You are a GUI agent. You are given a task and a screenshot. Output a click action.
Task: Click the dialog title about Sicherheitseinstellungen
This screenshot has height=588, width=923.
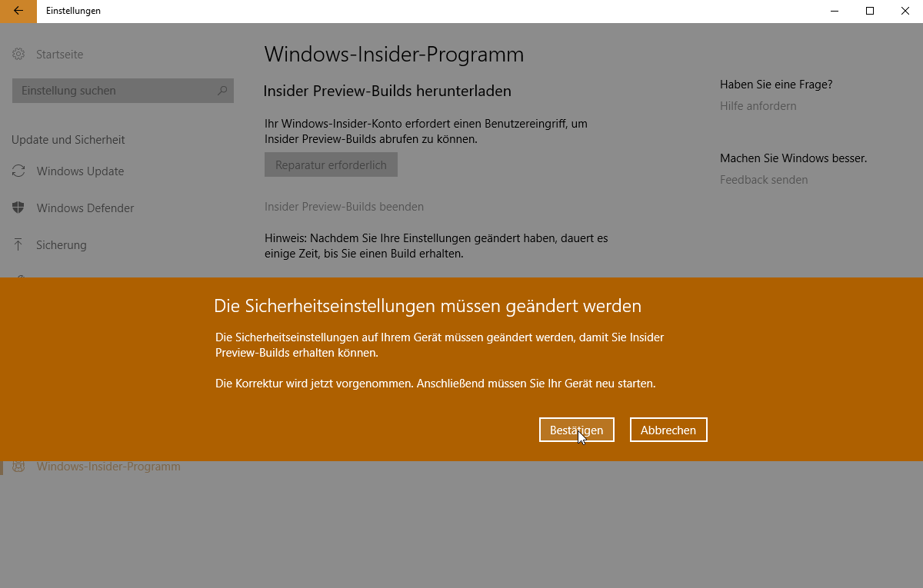tap(428, 306)
